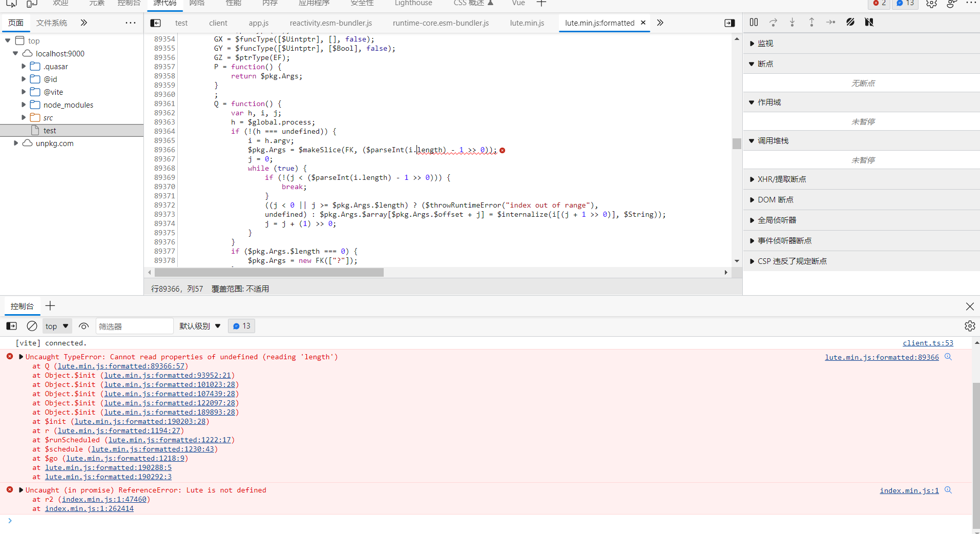Collapse the debugger sidebar pane
Viewport: 980px width, 534px height.
coord(729,23)
